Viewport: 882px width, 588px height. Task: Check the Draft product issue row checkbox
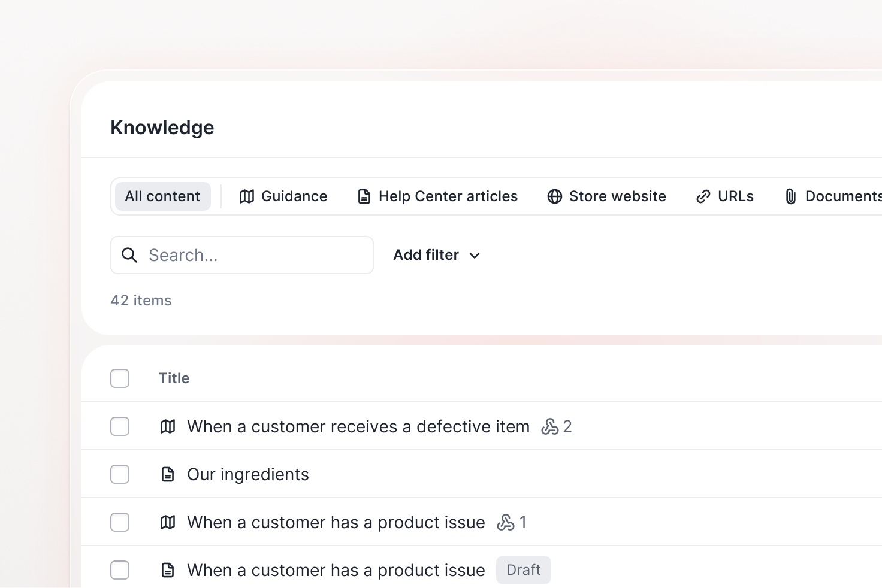[x=120, y=570]
